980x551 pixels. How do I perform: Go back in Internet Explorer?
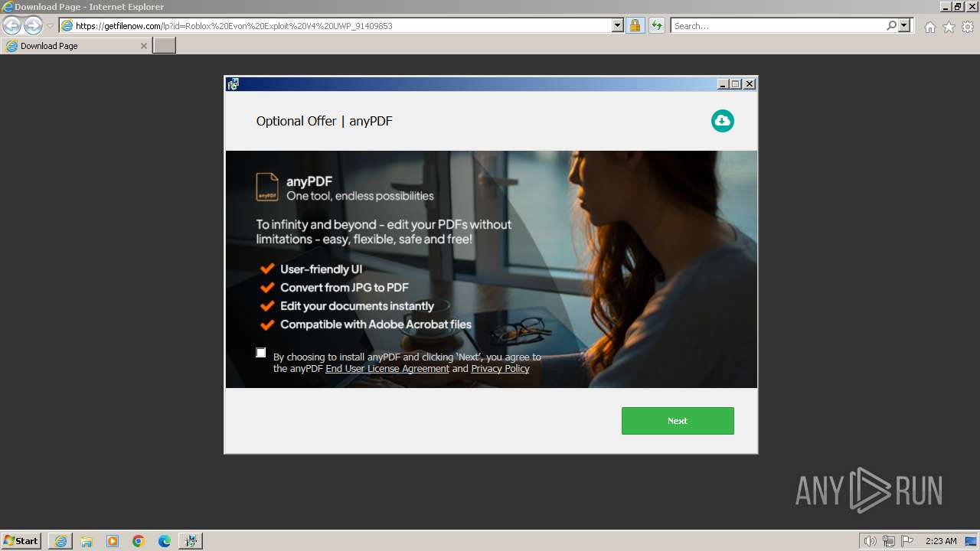(x=11, y=25)
